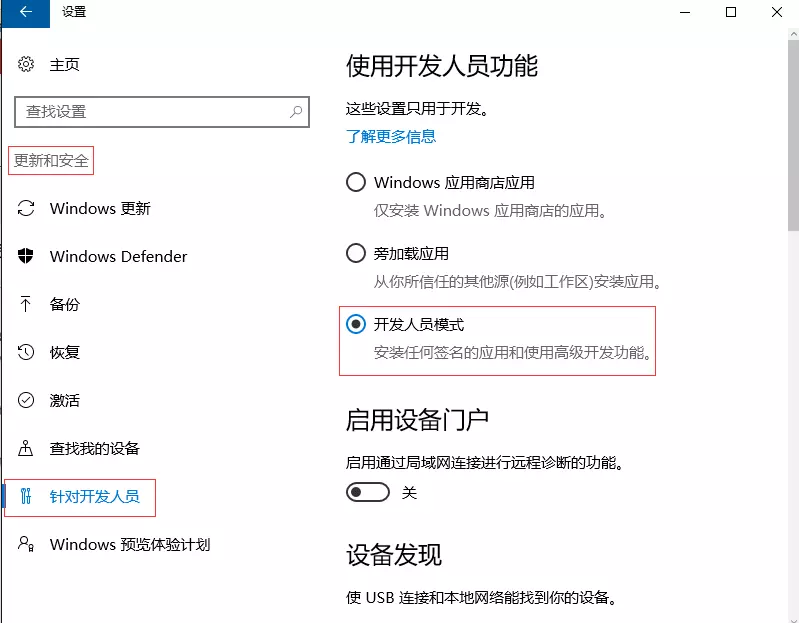Click the Windows Insider Program icon
Screen dimensions: 799x623
27,545
